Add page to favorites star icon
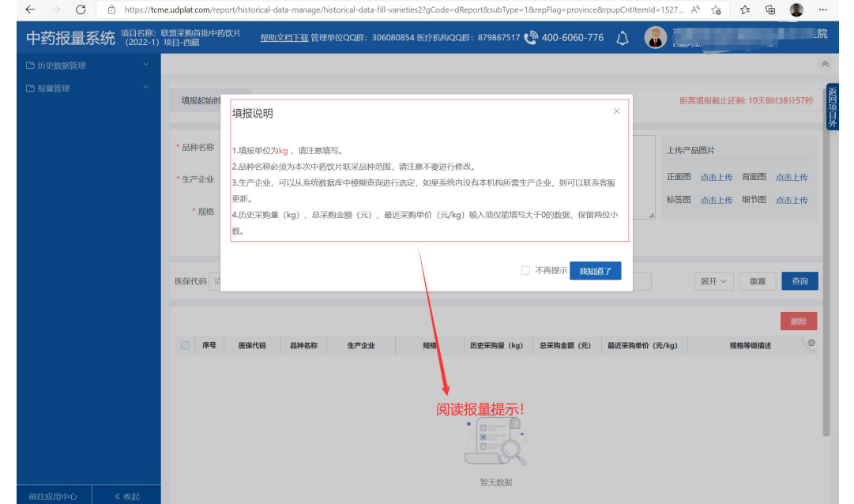Viewport: 854px width, 504px height. [x=717, y=9]
